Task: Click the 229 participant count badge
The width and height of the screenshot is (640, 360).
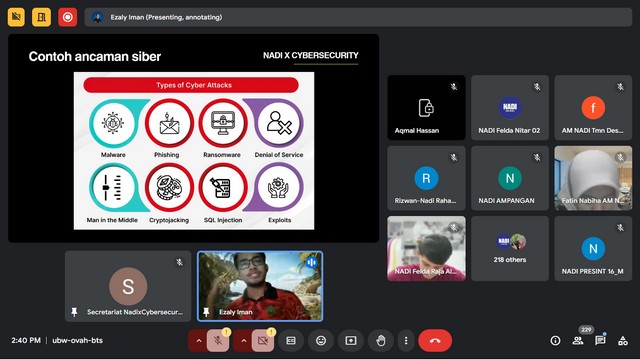Action: coord(587,330)
